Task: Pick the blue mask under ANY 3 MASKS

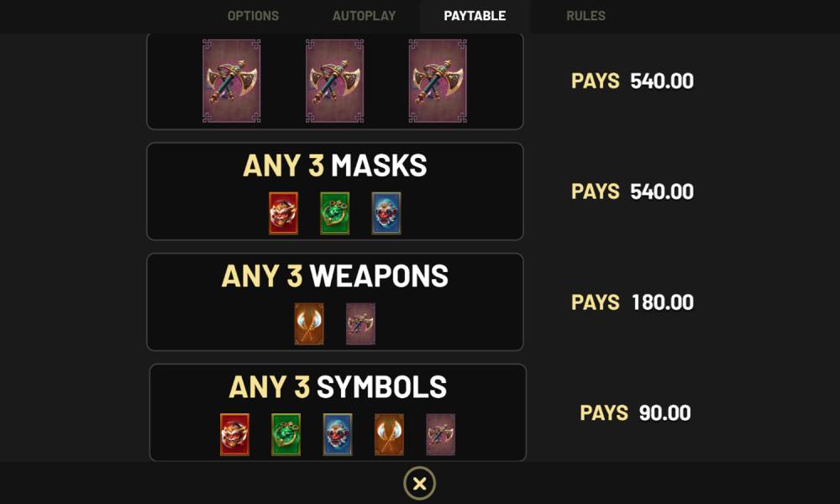Action: click(x=386, y=213)
